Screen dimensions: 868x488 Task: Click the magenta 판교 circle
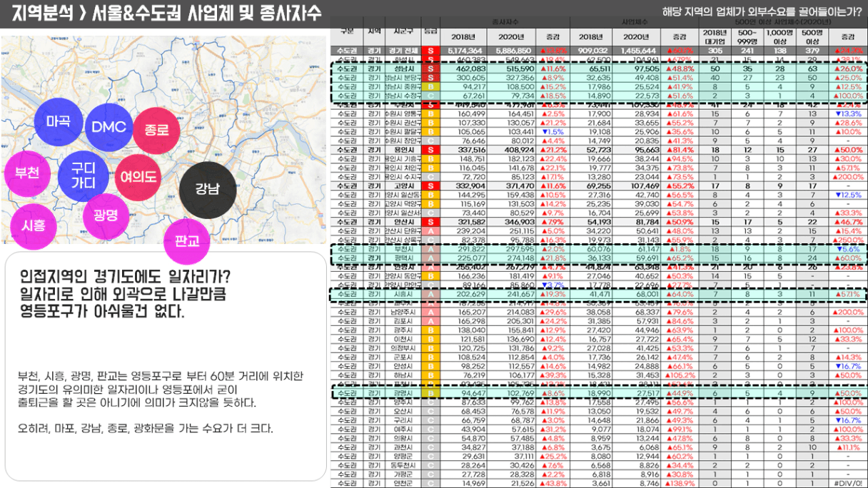point(187,240)
